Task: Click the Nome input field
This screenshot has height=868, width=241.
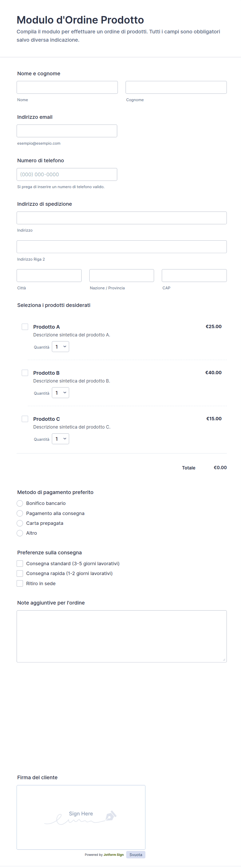Action: tap(67, 87)
